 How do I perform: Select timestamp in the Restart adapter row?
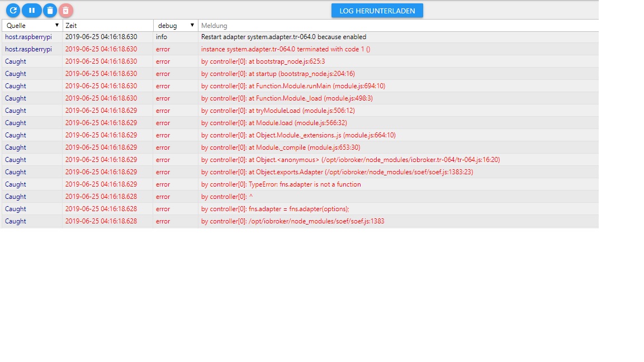tap(101, 37)
